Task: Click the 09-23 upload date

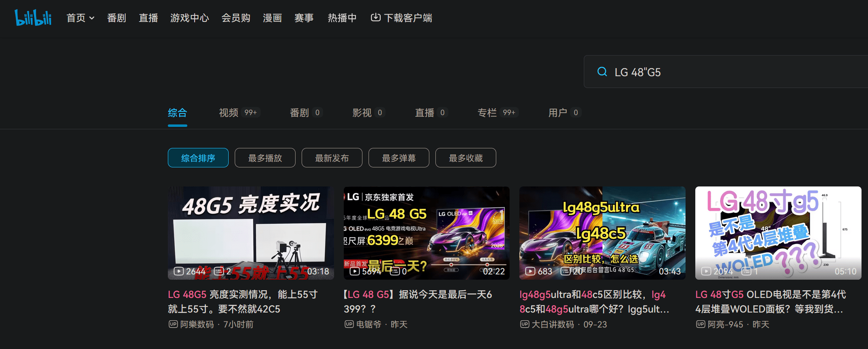Action: [595, 324]
